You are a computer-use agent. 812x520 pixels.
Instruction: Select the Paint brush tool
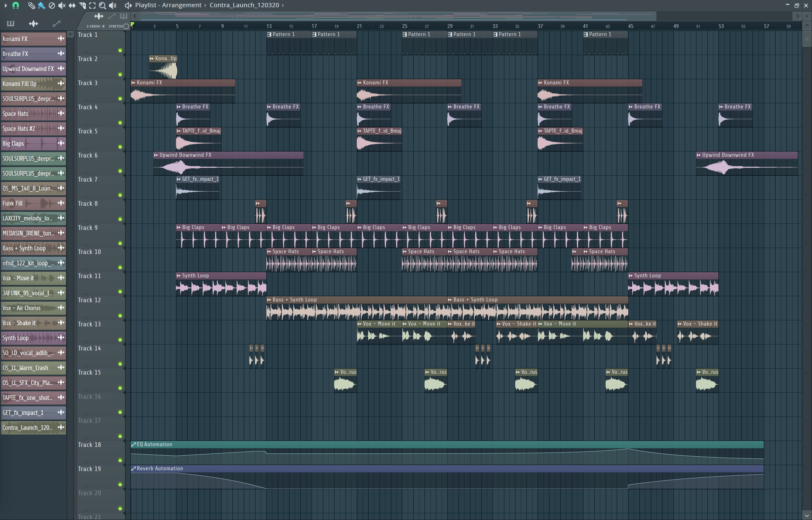[41, 5]
